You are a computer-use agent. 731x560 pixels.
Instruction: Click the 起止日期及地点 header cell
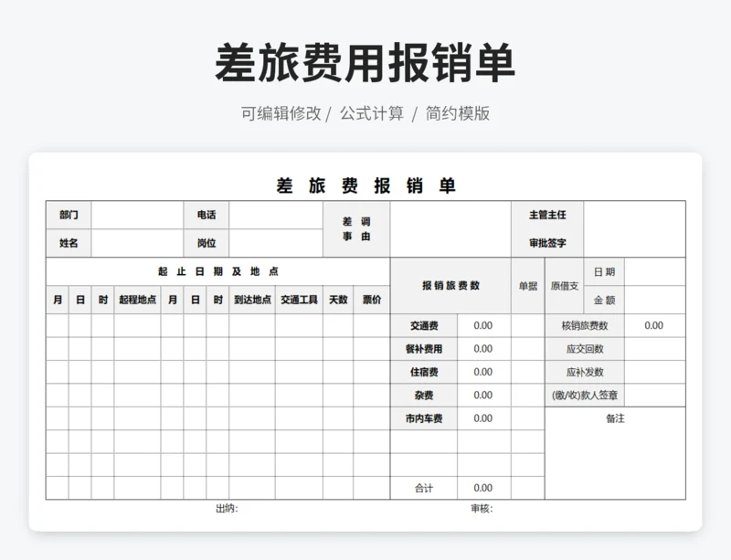coord(218,271)
